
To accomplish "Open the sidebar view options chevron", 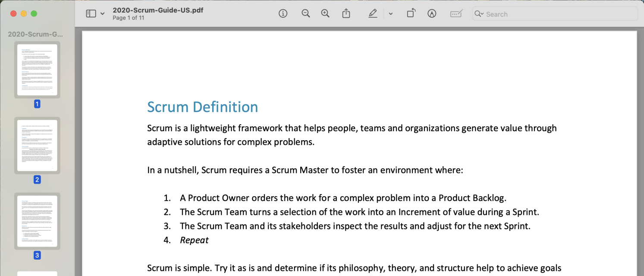I will pyautogui.click(x=102, y=13).
